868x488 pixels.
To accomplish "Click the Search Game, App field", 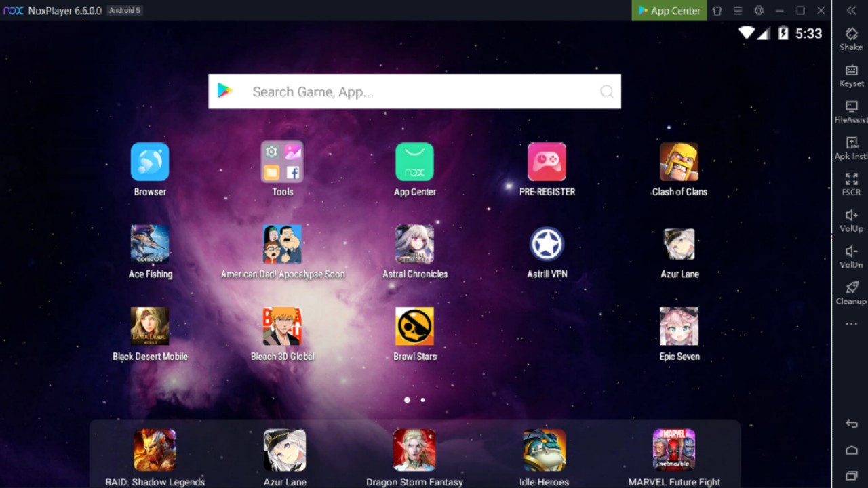I will (414, 91).
